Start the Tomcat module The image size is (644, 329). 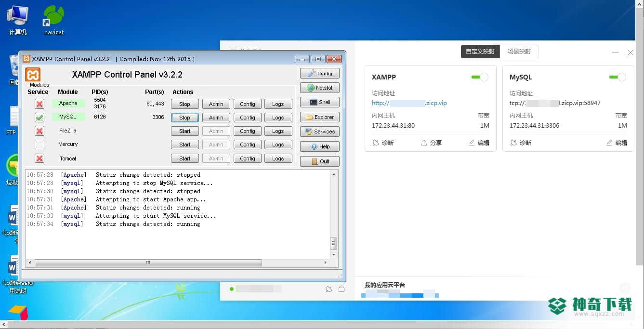click(185, 158)
